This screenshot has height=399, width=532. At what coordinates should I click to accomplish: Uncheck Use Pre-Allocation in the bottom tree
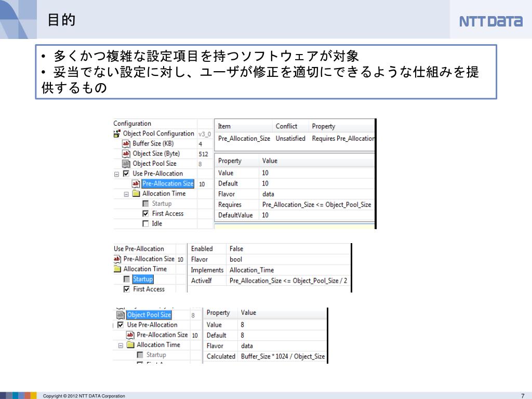point(121,325)
